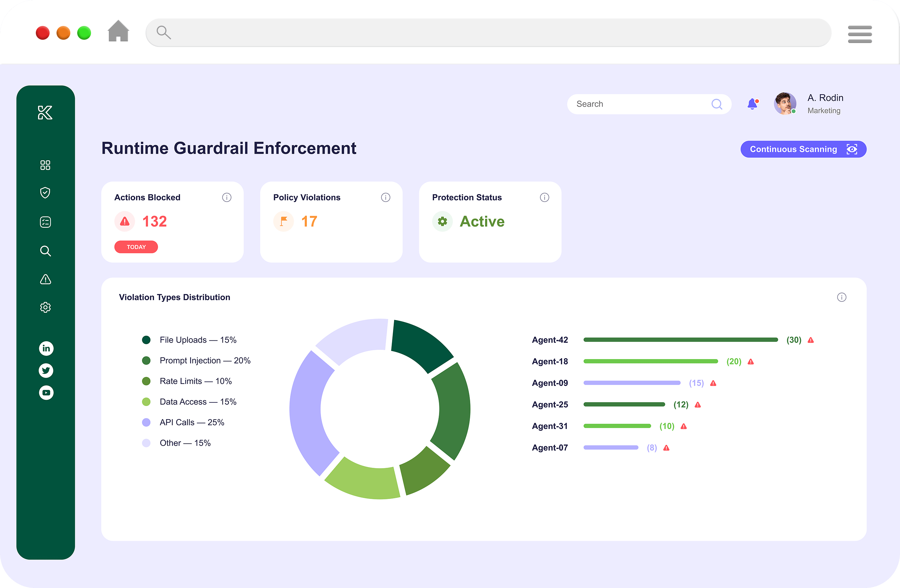The height and width of the screenshot is (588, 900).
Task: Show info for Policy Violations card
Action: [385, 197]
